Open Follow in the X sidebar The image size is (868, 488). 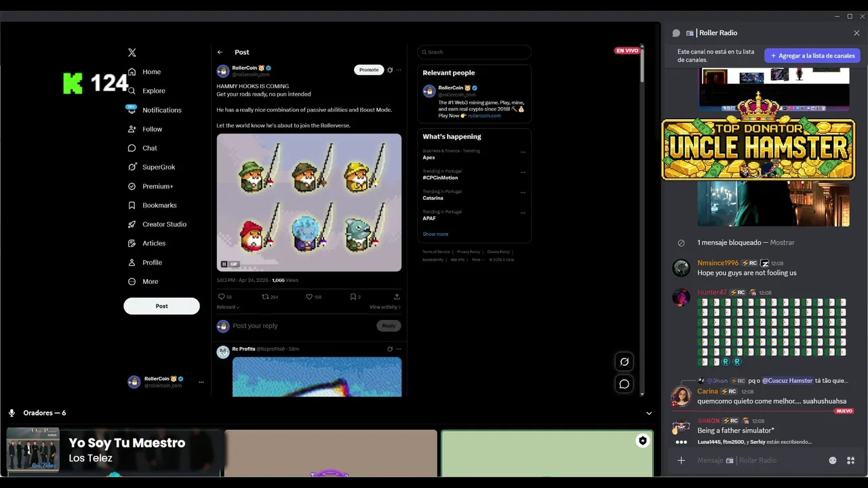click(x=145, y=129)
